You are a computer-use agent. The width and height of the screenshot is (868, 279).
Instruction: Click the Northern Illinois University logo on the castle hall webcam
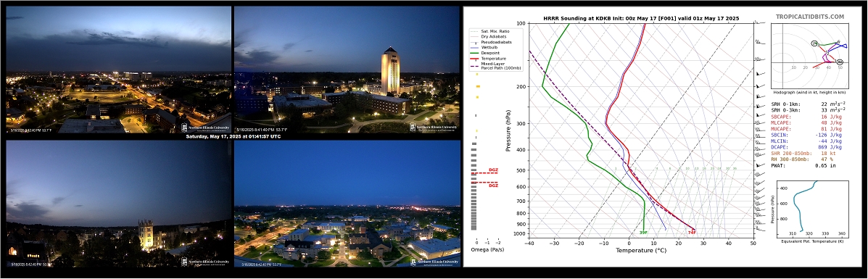tap(205, 262)
